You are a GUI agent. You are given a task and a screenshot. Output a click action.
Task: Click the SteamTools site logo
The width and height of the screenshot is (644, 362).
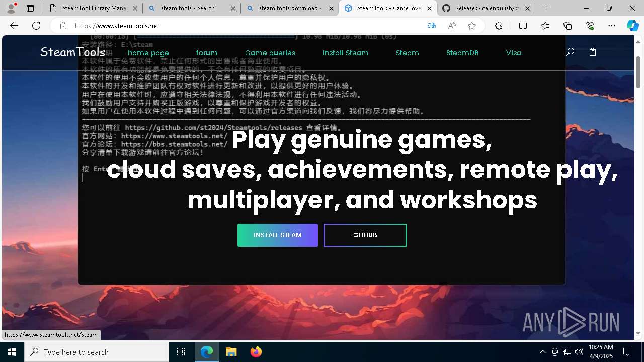72,52
